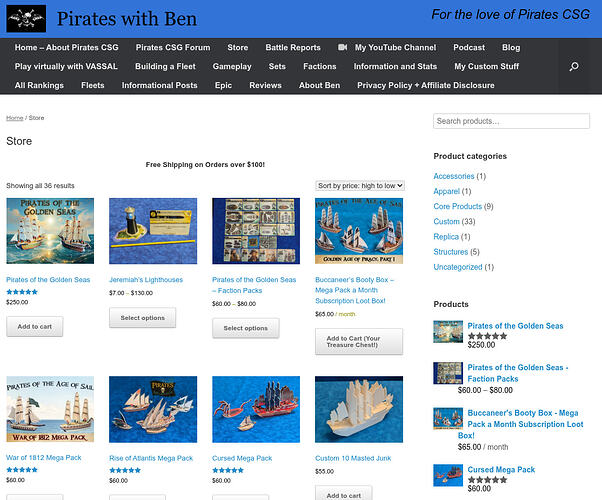Open Pirates of the Golden Seas product image

50,231
